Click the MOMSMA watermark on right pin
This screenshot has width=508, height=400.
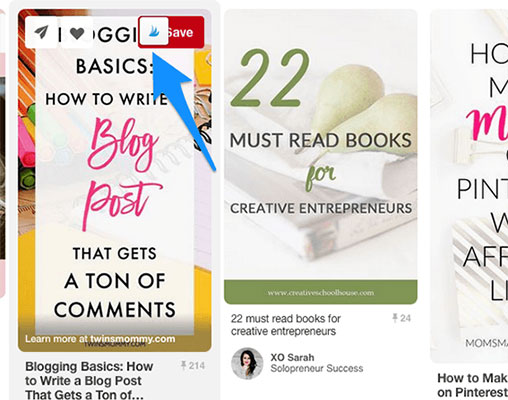click(x=486, y=343)
